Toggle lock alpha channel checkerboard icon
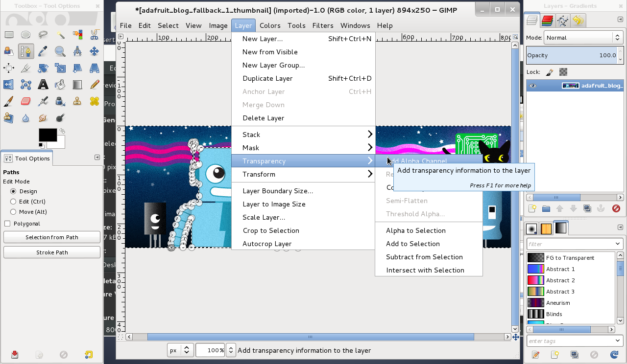Screen dimensions: 627x364 point(563,72)
